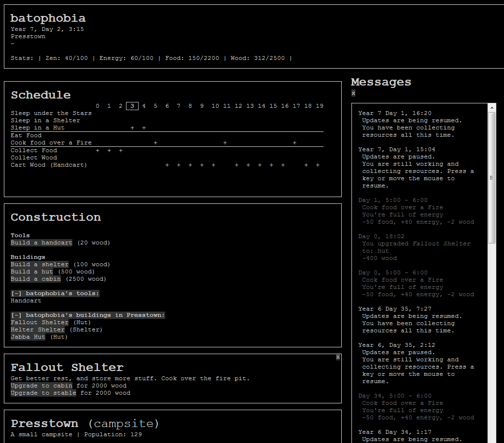
Task: Open the Helter Shelter building entry
Action: point(37,329)
